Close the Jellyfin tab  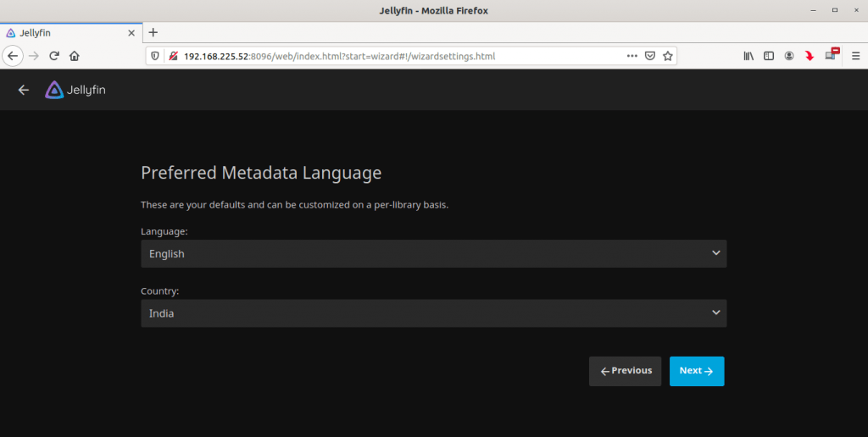[131, 33]
